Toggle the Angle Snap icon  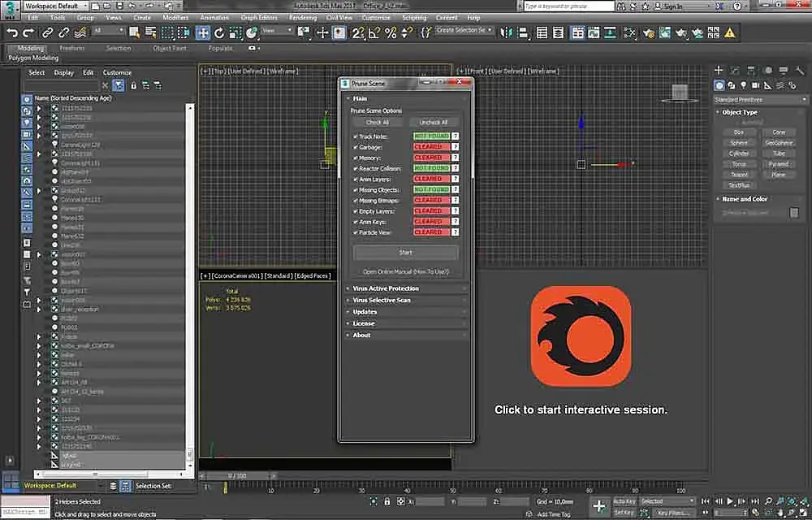click(374, 32)
